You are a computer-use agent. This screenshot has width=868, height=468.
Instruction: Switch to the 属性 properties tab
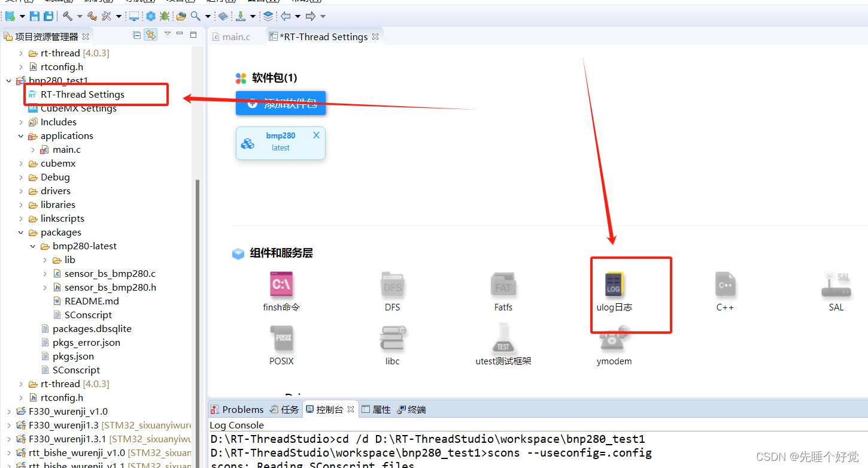click(376, 409)
